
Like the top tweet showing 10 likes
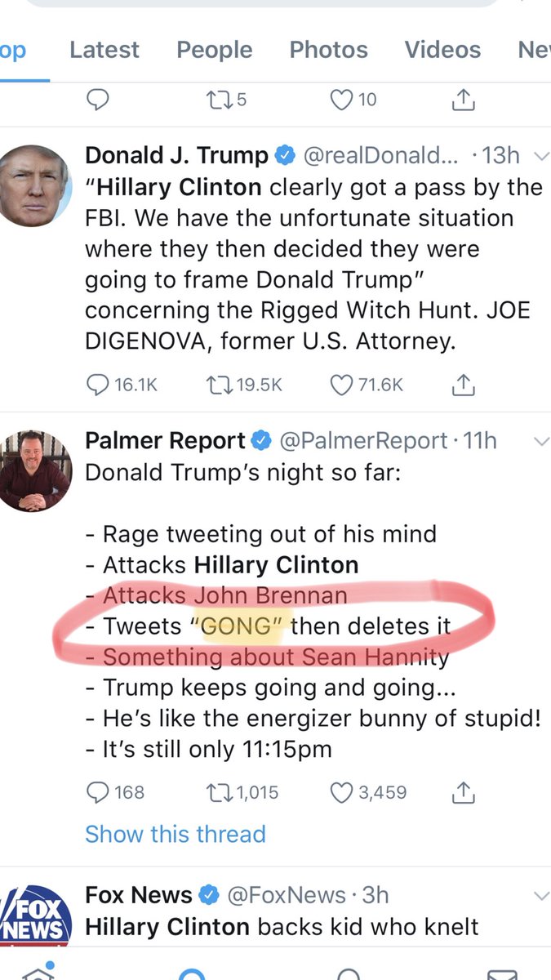pos(340,100)
